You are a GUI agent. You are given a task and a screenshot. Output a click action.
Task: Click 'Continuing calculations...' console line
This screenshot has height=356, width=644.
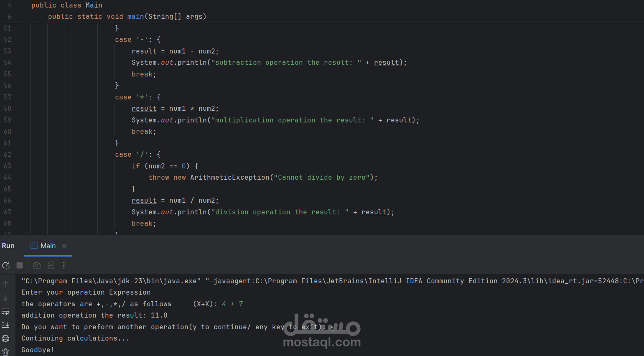(x=76, y=338)
